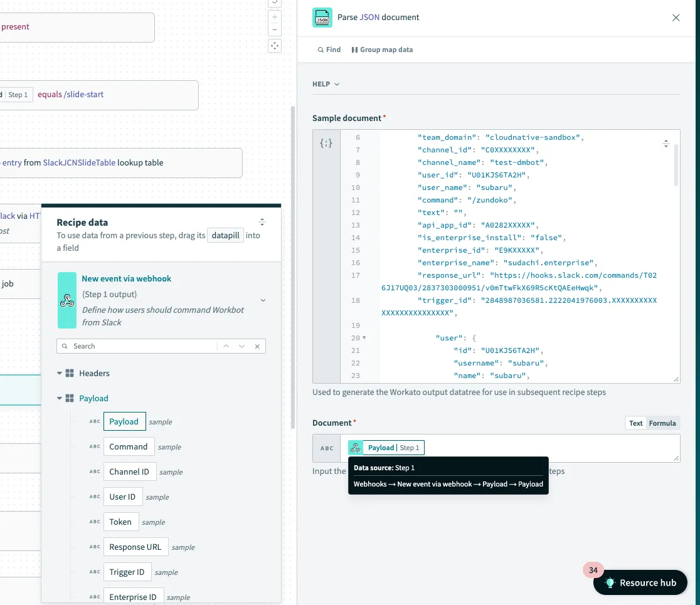
Task: Click the zoom in canvas button
Action: [x=274, y=18]
